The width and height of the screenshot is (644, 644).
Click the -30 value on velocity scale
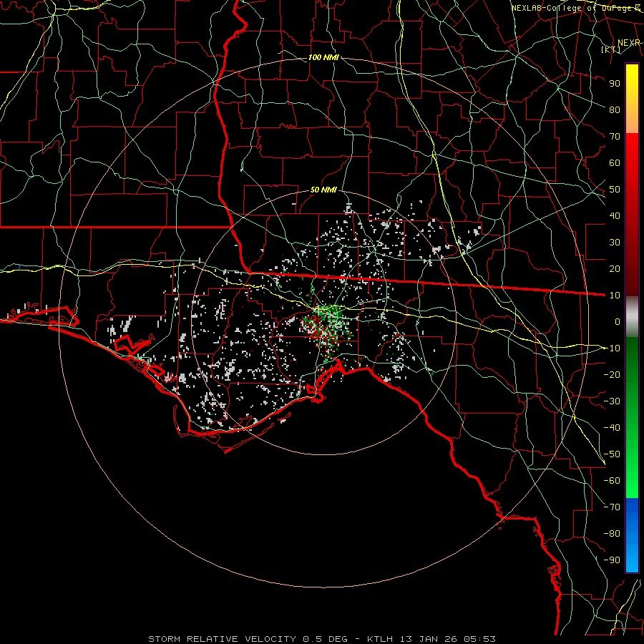coord(612,401)
